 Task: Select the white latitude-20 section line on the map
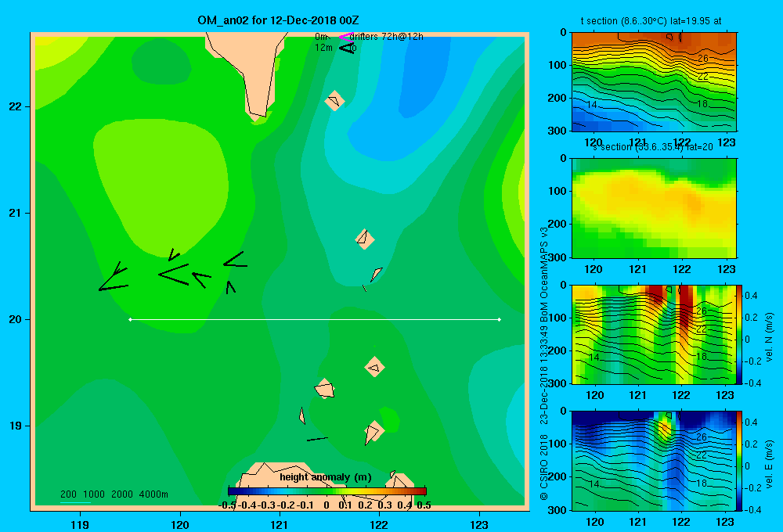[315, 319]
